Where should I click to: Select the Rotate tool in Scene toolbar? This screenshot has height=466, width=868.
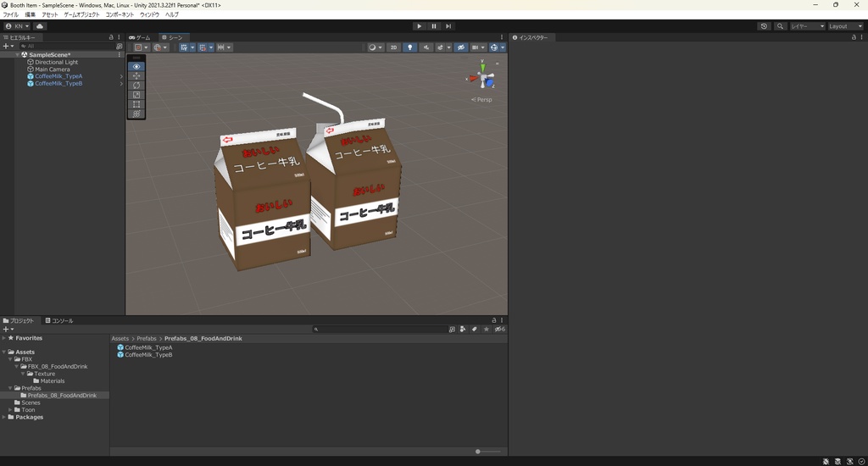tap(136, 86)
